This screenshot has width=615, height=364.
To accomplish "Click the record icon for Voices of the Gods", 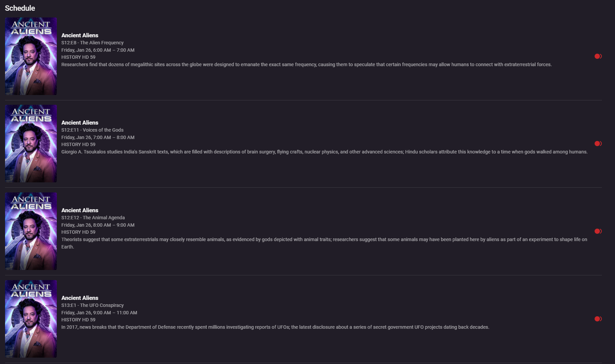I will click(x=598, y=144).
